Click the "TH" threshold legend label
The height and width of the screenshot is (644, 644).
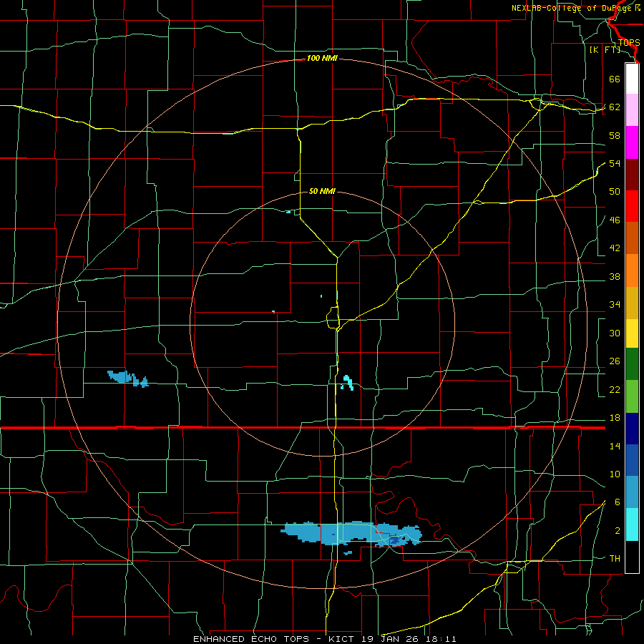[615, 559]
